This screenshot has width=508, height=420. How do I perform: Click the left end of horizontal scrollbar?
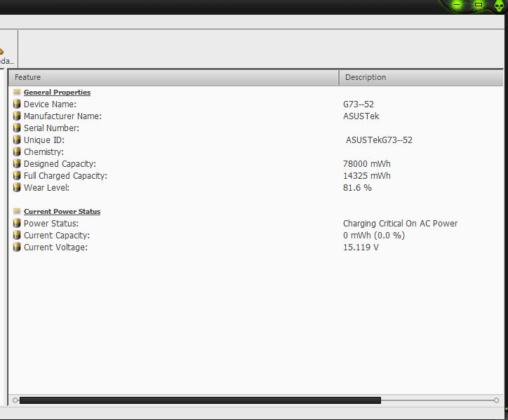tap(15, 400)
